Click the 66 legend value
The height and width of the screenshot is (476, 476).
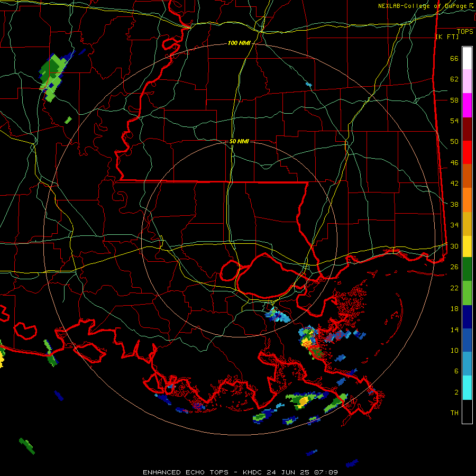(x=454, y=58)
